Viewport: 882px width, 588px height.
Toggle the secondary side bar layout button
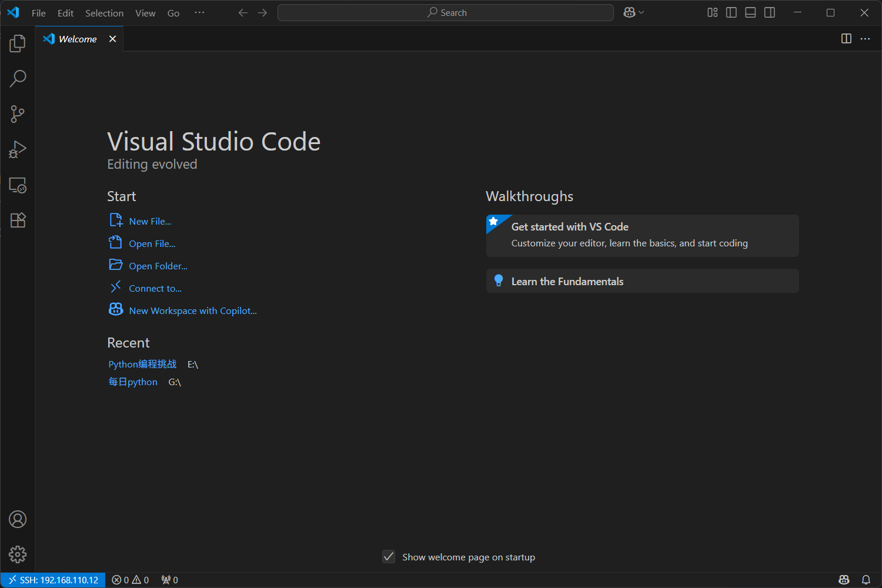pyautogui.click(x=770, y=12)
